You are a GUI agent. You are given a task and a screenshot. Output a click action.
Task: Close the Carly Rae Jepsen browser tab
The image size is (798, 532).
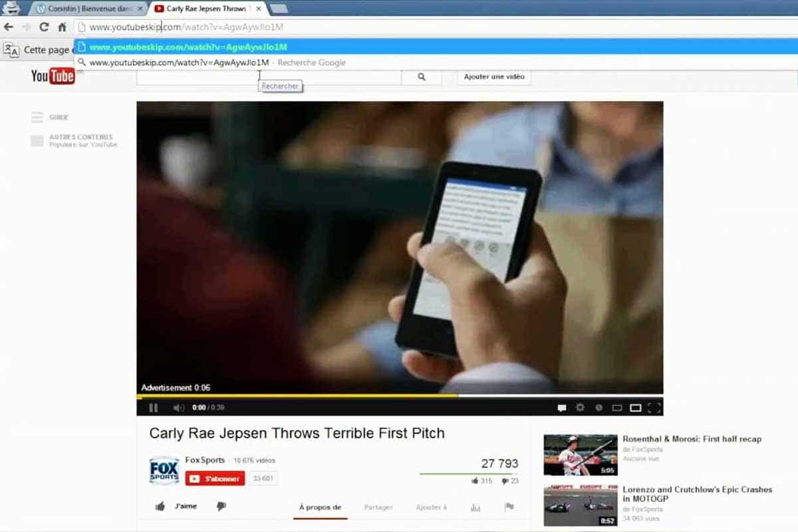click(x=258, y=9)
